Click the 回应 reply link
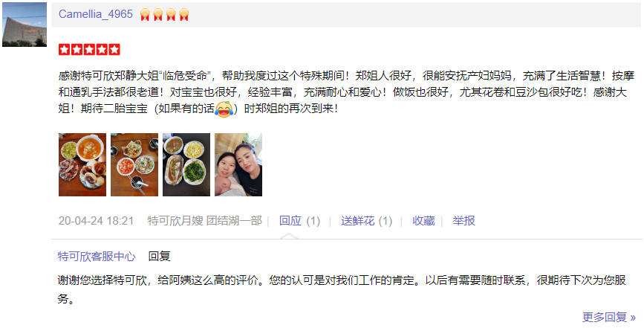 pos(290,221)
